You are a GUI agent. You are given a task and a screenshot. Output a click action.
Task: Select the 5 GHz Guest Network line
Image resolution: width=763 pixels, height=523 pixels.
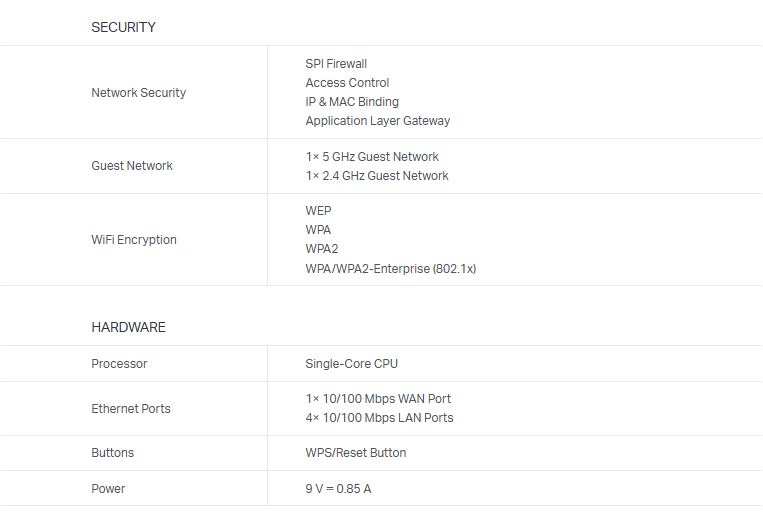(372, 157)
